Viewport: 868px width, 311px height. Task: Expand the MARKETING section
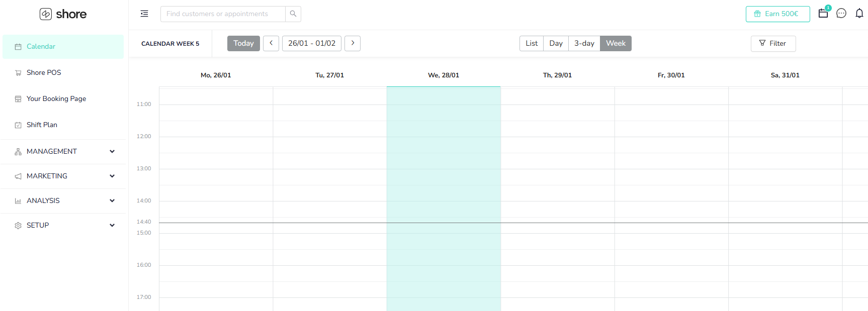[x=63, y=176]
